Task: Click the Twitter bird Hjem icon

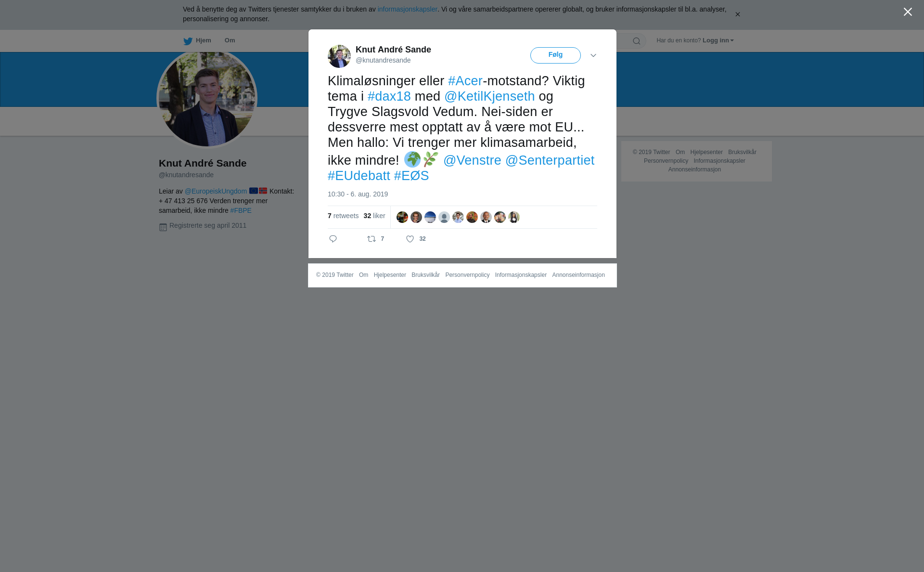Action: pyautogui.click(x=188, y=41)
